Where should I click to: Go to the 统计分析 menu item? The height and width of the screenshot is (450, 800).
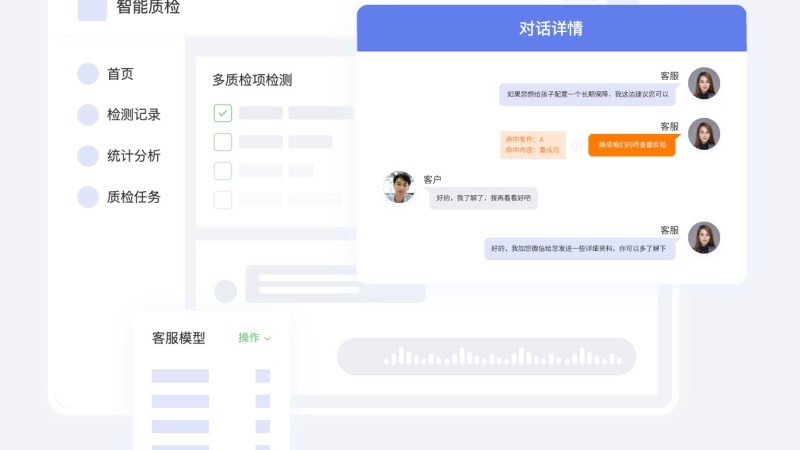click(134, 156)
